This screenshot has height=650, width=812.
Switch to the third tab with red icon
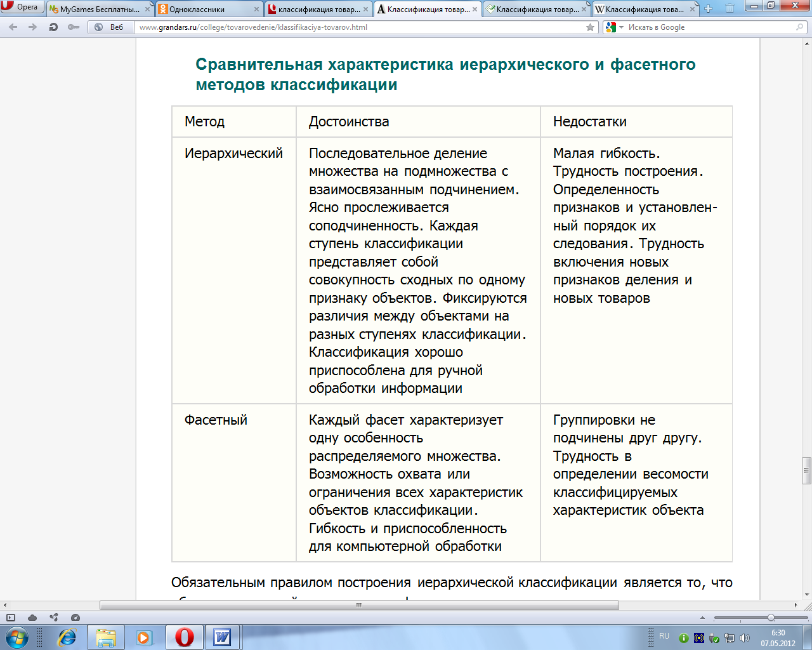tap(318, 9)
